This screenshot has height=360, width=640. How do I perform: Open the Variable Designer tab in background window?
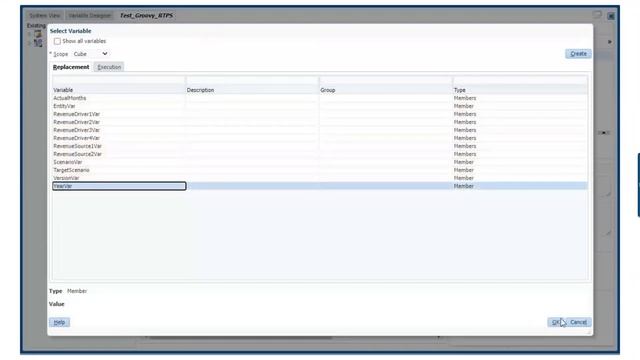tap(89, 16)
